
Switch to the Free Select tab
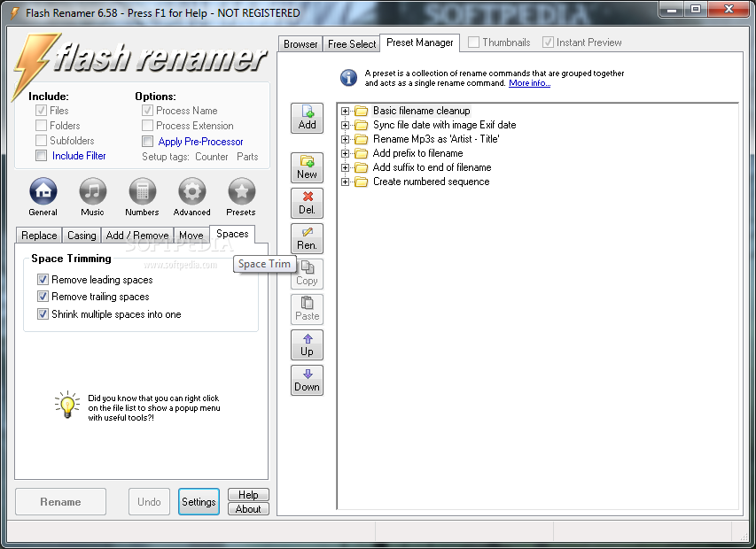pyautogui.click(x=352, y=43)
